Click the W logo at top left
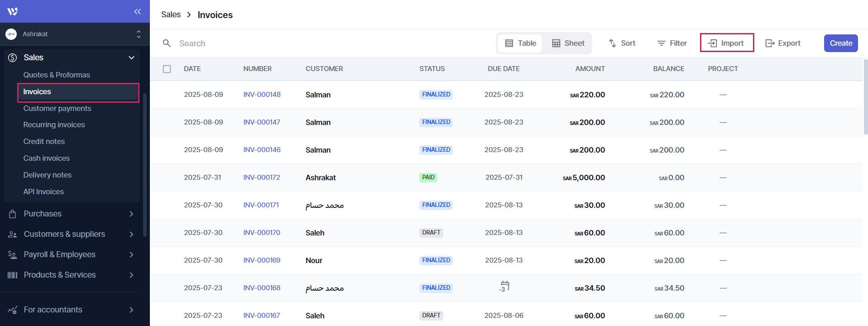This screenshot has height=326, width=868. [13, 11]
